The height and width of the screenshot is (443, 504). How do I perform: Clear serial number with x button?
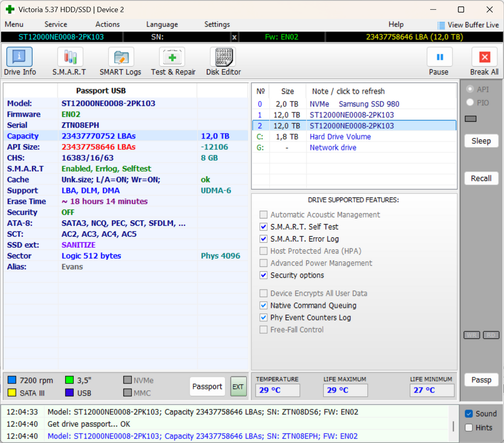tap(234, 37)
